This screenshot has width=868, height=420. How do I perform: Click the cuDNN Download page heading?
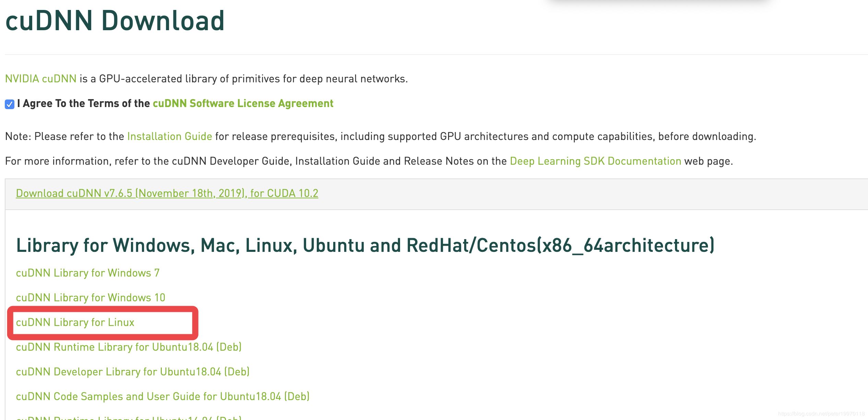pos(115,21)
